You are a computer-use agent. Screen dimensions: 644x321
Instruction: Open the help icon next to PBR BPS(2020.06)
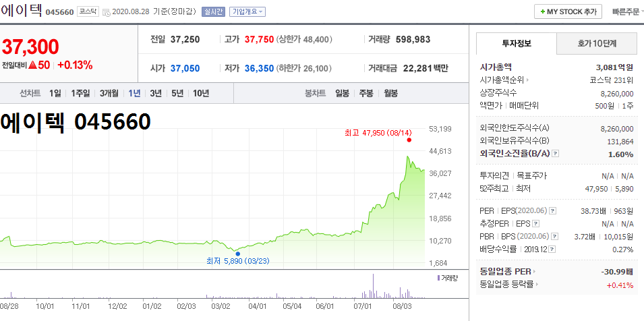pos(555,237)
